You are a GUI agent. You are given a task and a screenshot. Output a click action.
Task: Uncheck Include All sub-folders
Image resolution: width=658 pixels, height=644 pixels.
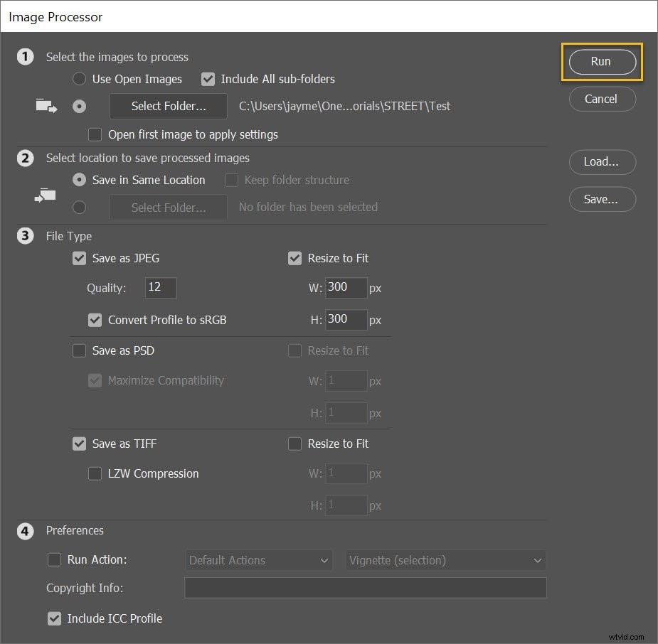208,79
